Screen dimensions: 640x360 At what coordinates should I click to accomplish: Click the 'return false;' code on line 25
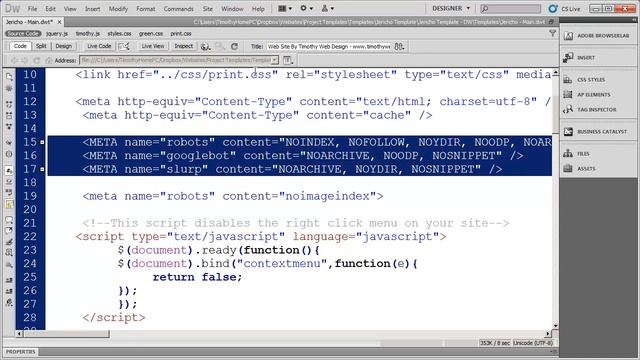[x=197, y=277]
